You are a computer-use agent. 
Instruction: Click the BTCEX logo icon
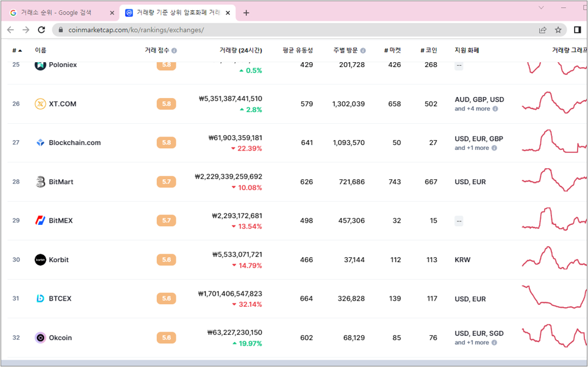point(40,298)
